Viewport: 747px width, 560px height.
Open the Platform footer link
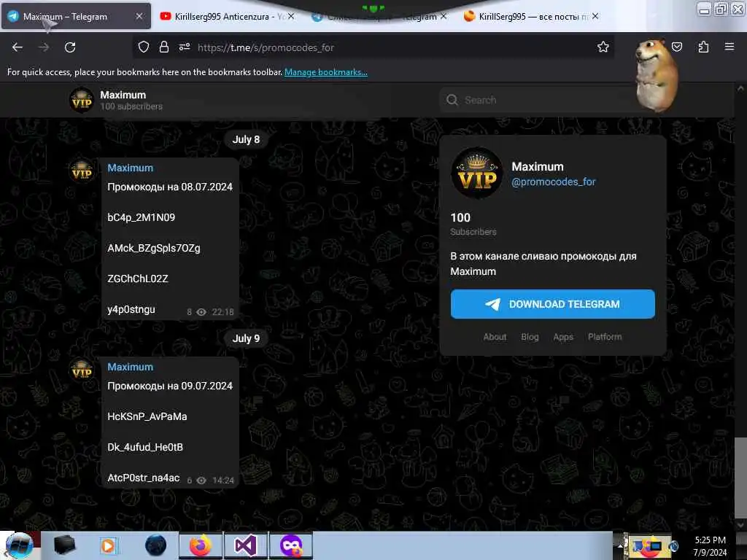pyautogui.click(x=605, y=337)
